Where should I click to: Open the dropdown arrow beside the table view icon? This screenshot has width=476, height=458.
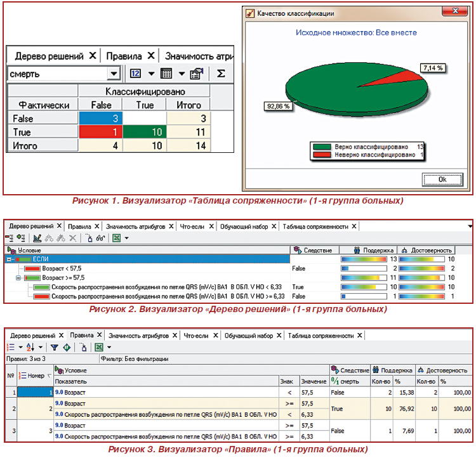pos(182,74)
